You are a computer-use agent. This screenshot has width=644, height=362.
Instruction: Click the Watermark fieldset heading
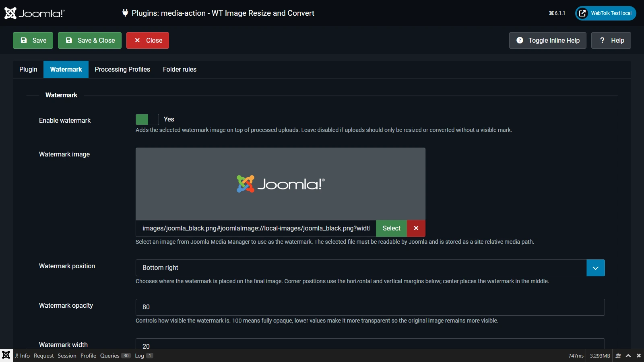[61, 95]
